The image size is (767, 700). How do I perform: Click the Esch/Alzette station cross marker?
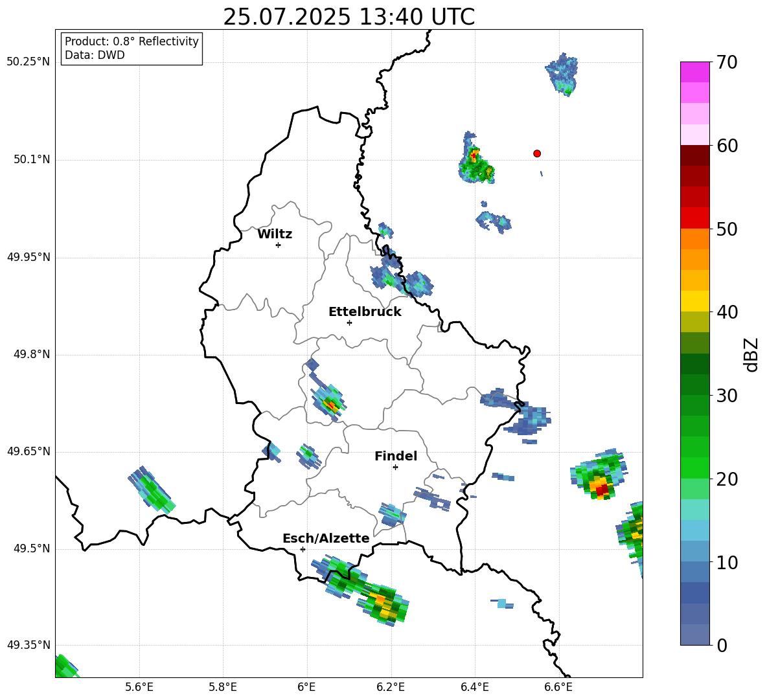(x=303, y=549)
